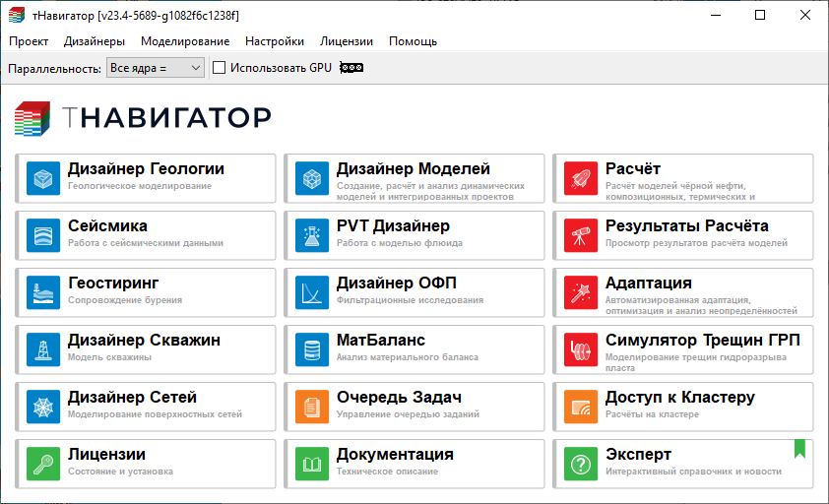The width and height of the screenshot is (829, 504).
Task: Open the Параллельность cores dropdown
Action: coord(156,68)
